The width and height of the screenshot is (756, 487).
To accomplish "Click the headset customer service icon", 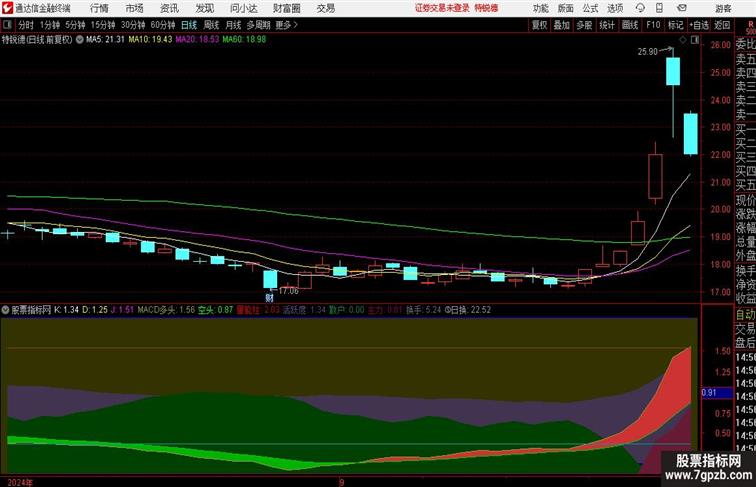I will (640, 8).
